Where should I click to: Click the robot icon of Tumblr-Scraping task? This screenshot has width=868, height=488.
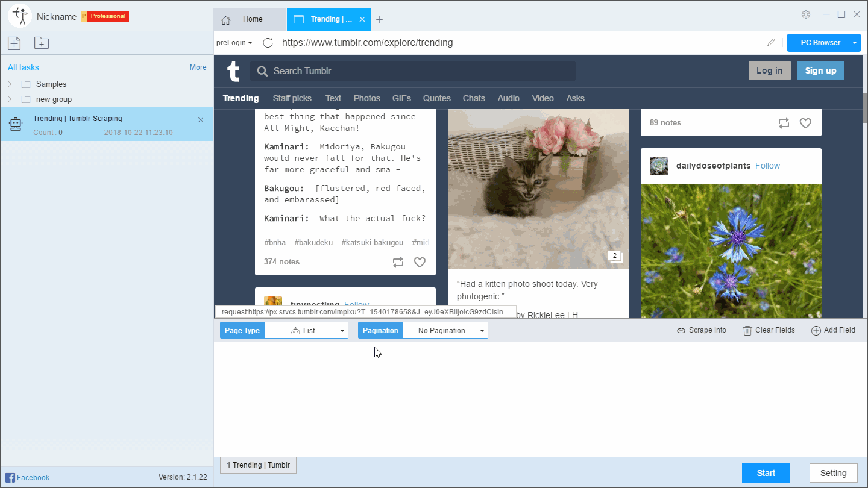pyautogui.click(x=16, y=124)
